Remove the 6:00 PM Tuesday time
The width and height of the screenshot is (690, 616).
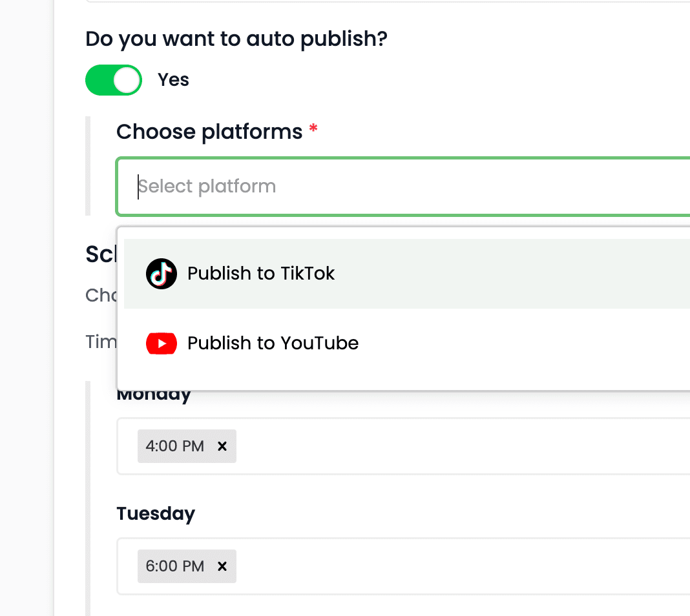click(222, 566)
